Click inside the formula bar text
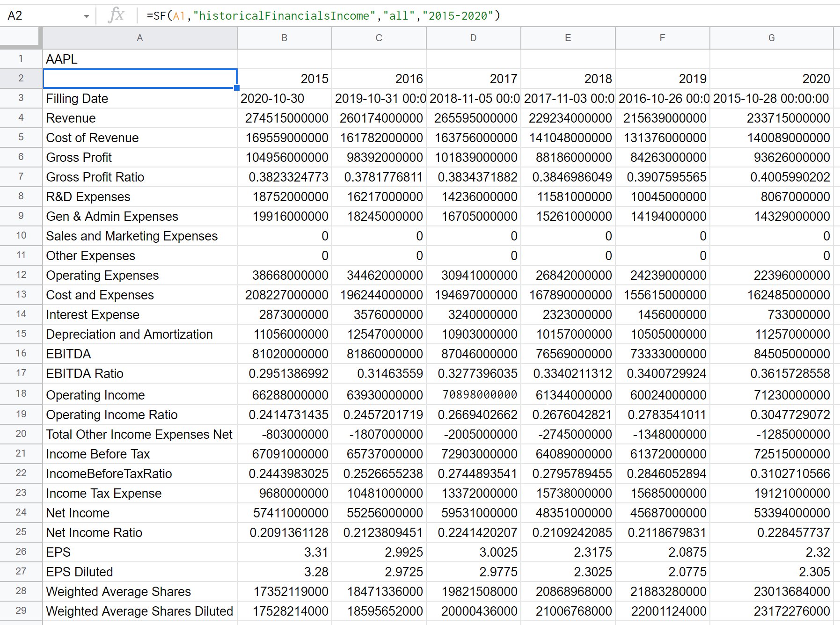840x625 pixels. click(323, 15)
